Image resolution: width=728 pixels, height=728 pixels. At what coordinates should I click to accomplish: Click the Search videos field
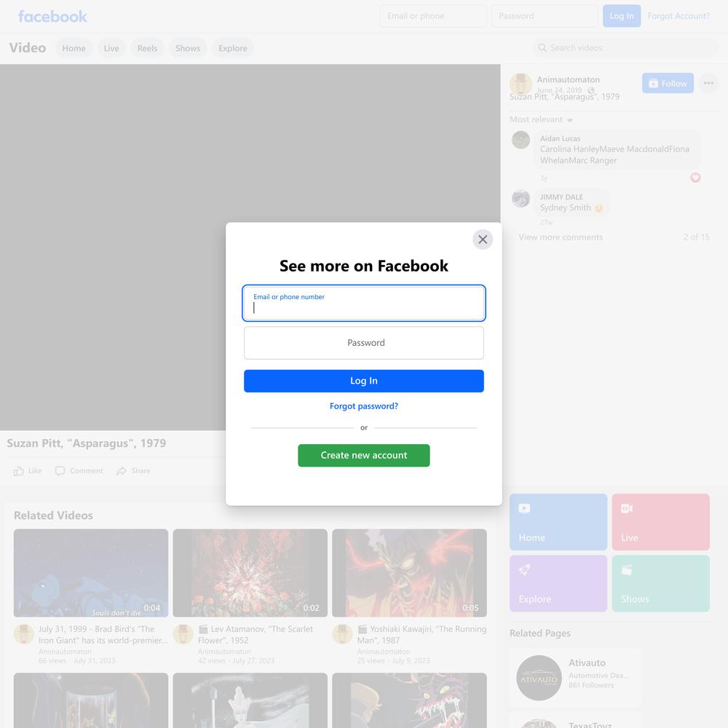pos(625,48)
